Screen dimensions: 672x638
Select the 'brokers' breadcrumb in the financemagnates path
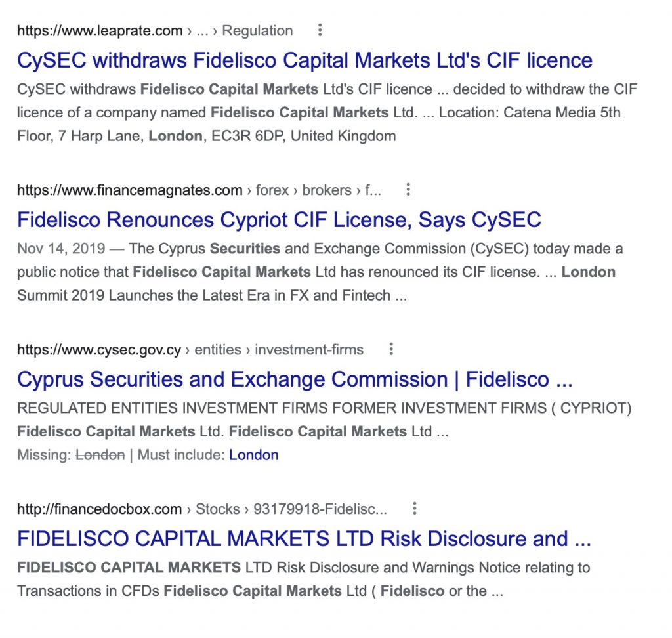[x=327, y=190]
